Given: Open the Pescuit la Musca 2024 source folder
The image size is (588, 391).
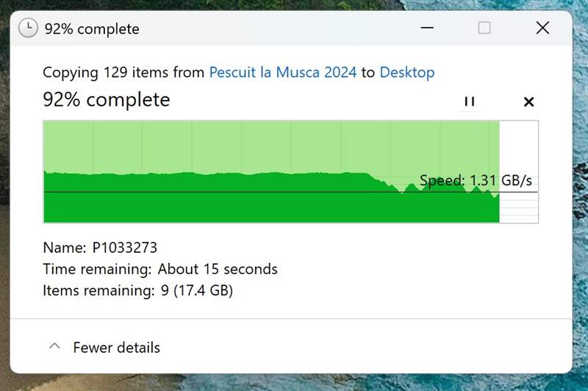Looking at the screenshot, I should pyautogui.click(x=283, y=72).
